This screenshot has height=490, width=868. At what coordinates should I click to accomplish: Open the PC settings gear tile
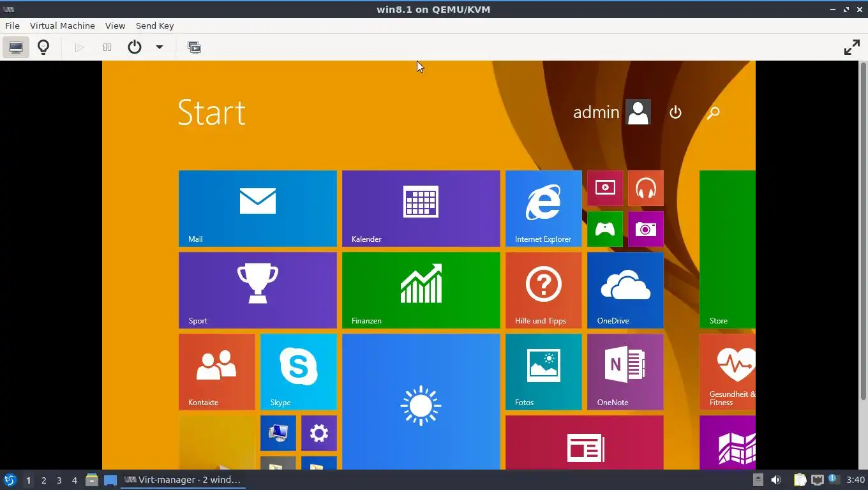click(x=319, y=433)
